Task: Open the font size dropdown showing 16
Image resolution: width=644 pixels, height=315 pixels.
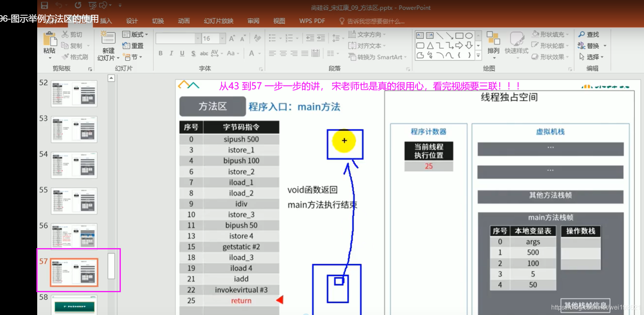Action: tap(222, 38)
